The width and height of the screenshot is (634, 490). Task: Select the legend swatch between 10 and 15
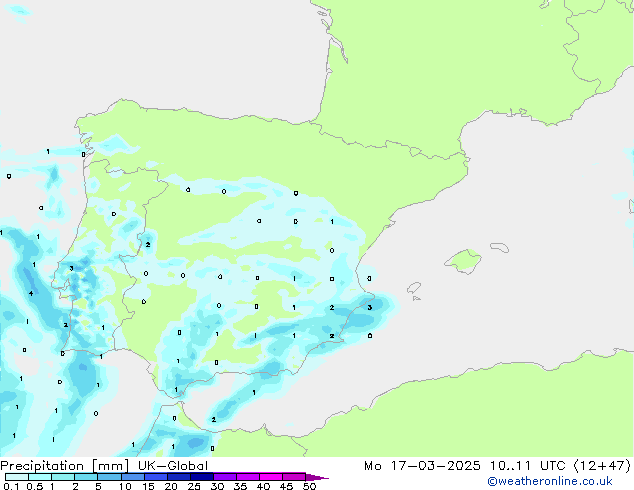coord(132,477)
